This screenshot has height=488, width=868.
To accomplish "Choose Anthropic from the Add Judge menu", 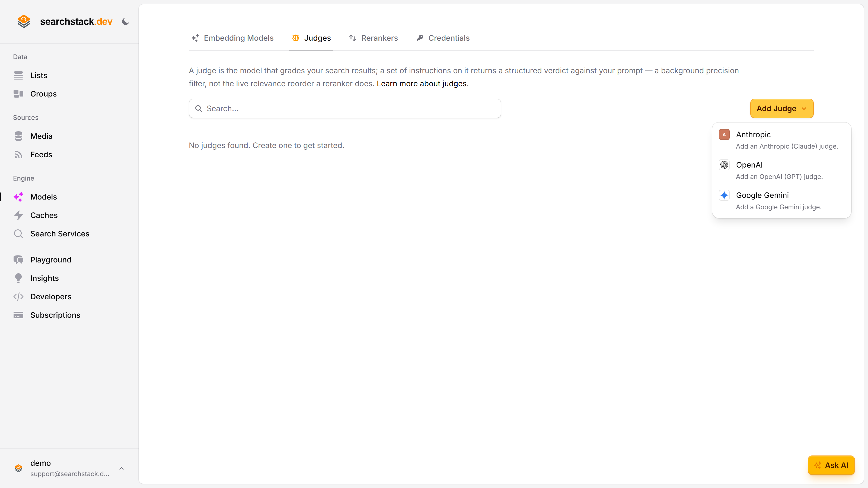I will tap(782, 140).
